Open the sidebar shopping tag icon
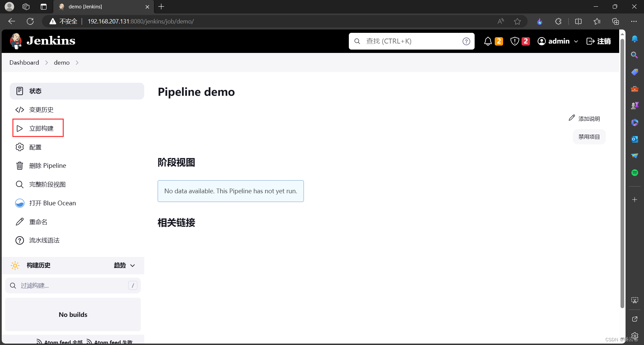The height and width of the screenshot is (345, 644). click(x=635, y=72)
